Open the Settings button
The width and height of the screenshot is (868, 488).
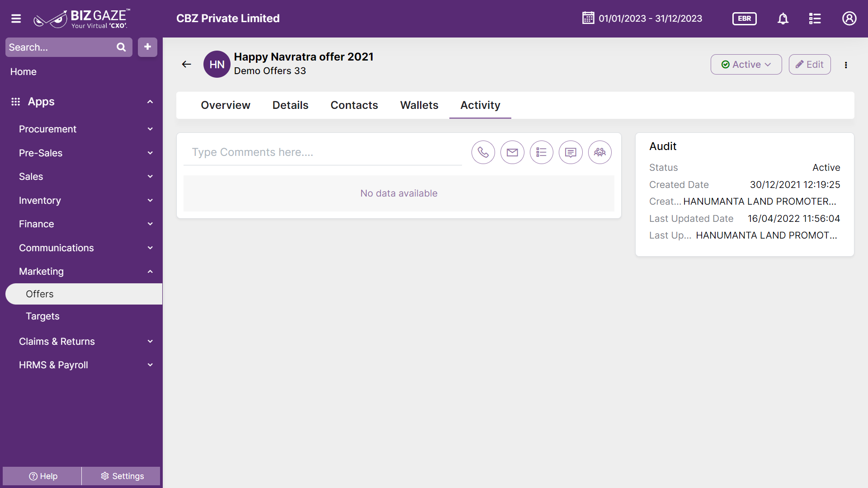(121, 476)
